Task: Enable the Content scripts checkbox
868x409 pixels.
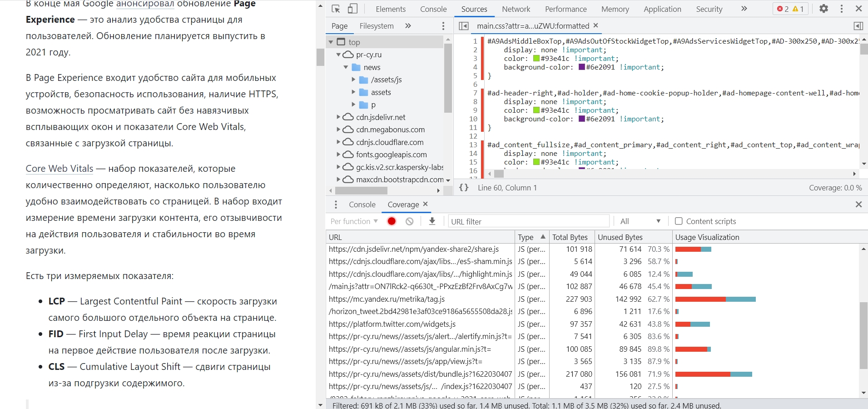Action: tap(679, 221)
